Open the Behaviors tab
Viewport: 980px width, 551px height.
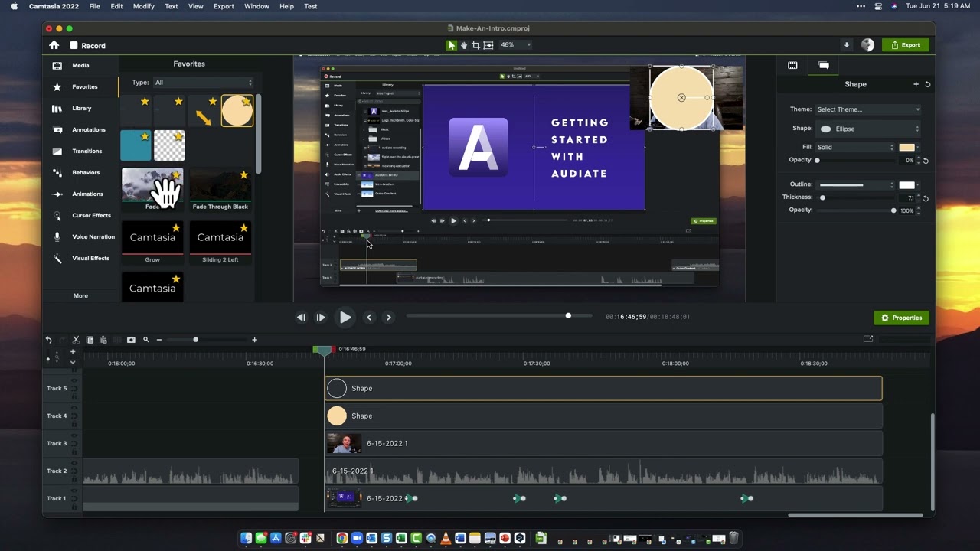tap(80, 173)
